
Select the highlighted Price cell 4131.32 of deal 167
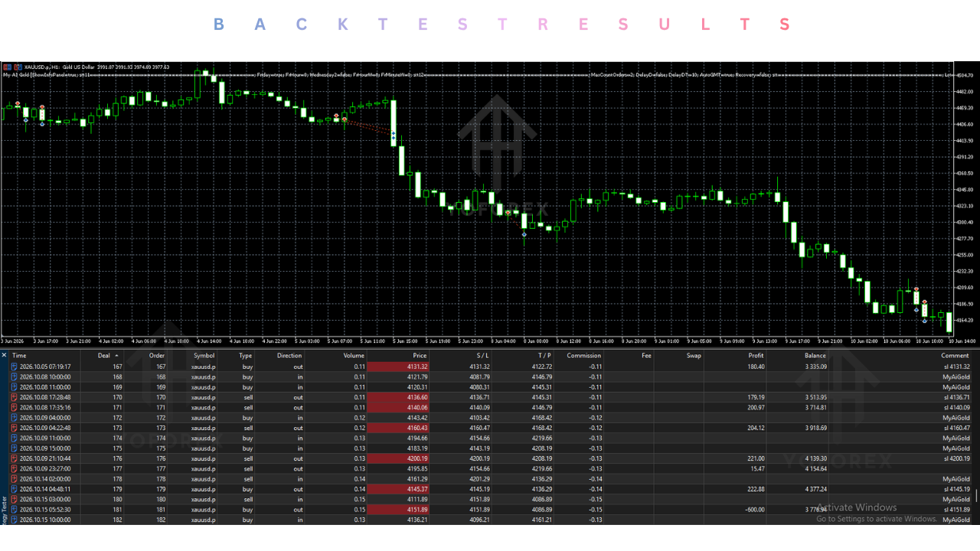pos(398,367)
